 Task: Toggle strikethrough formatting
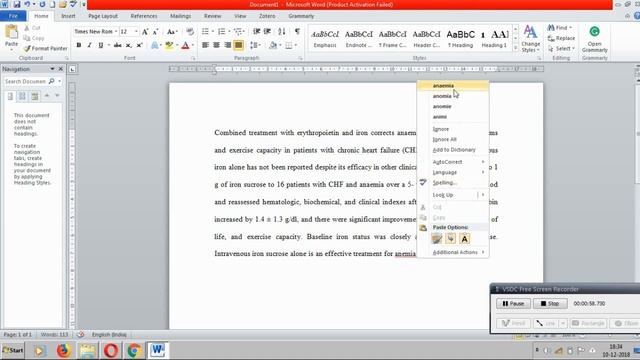[x=118, y=45]
